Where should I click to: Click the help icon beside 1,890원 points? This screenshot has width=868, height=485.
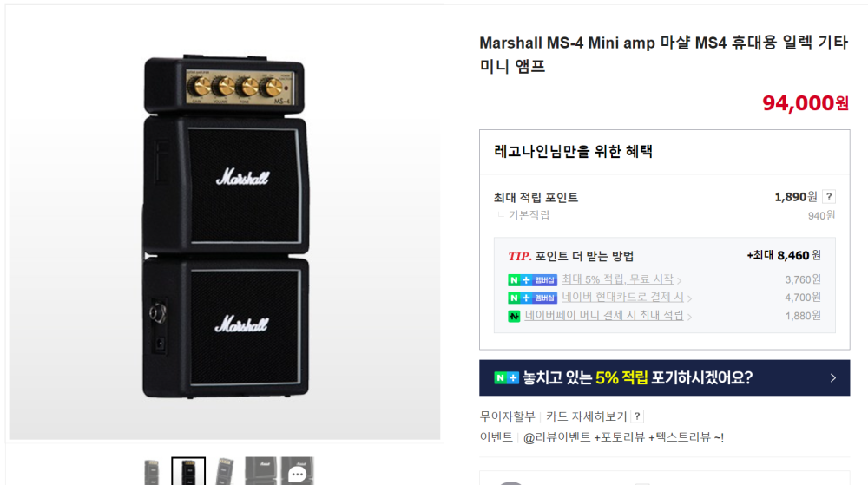point(829,197)
